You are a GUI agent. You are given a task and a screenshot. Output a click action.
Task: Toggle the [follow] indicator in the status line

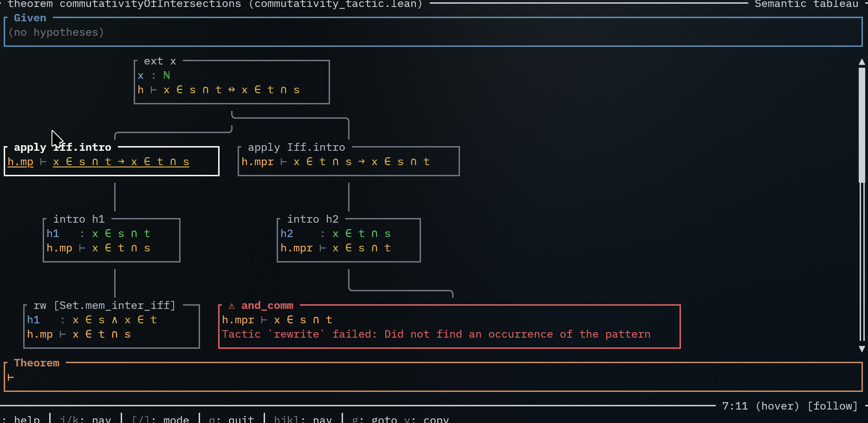[x=832, y=406]
